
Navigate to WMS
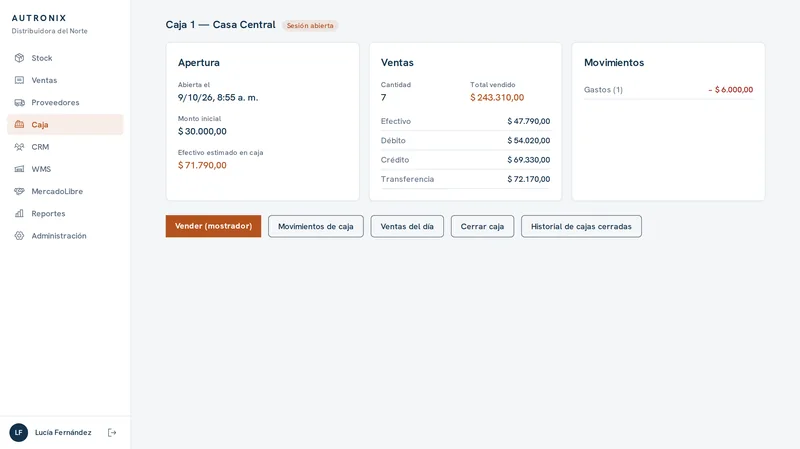tap(65, 169)
